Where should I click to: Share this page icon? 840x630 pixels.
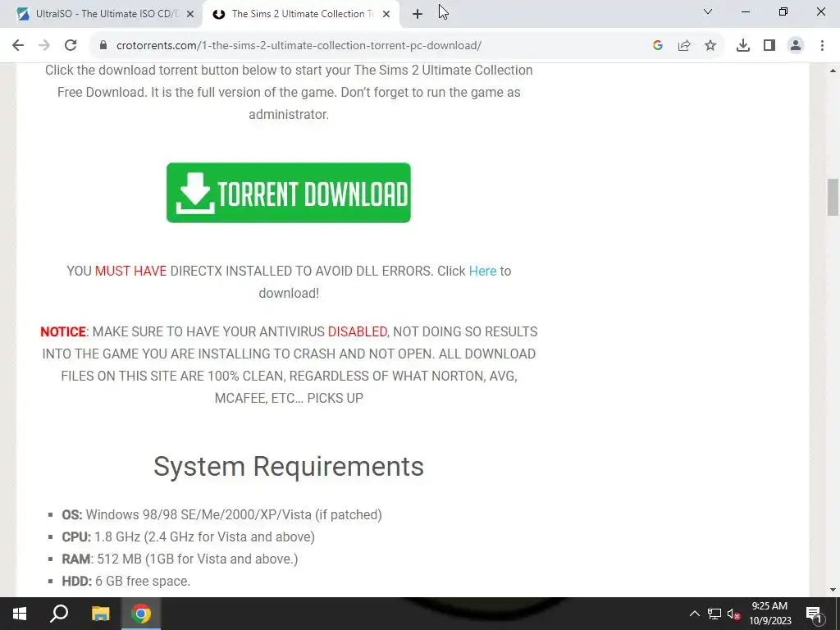[684, 46]
